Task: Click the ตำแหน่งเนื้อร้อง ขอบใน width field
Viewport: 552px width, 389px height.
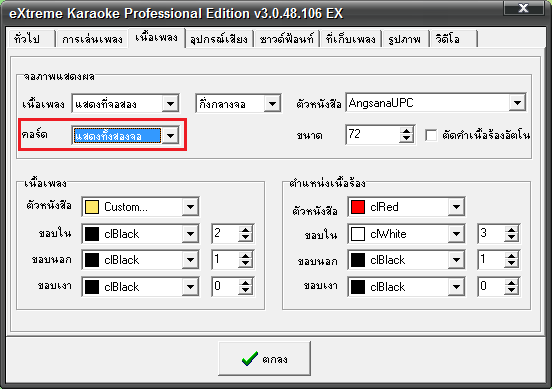Action: [491, 233]
